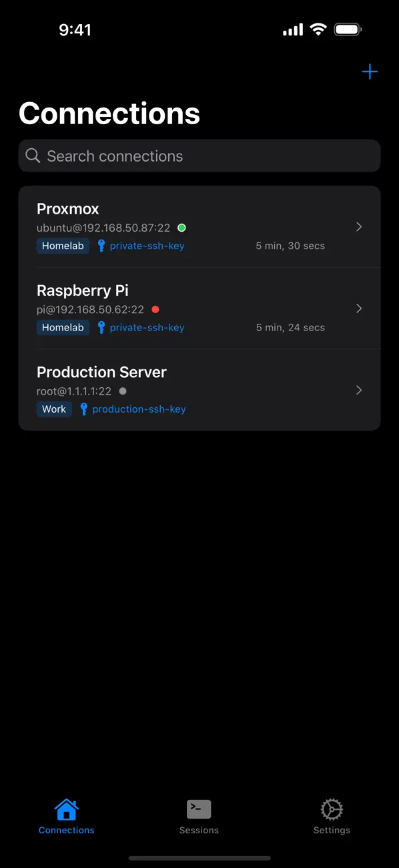Tap the Homelab tag on Proxmox
The height and width of the screenshot is (868, 399).
point(63,246)
